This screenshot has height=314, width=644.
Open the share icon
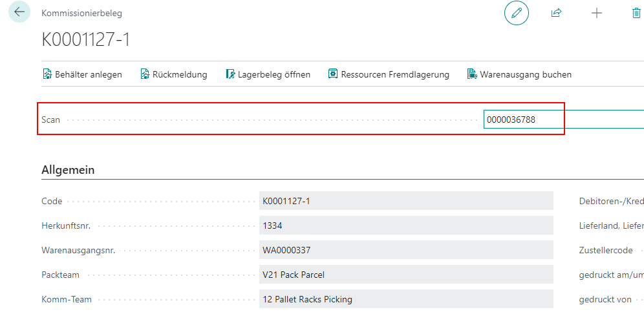(x=556, y=13)
